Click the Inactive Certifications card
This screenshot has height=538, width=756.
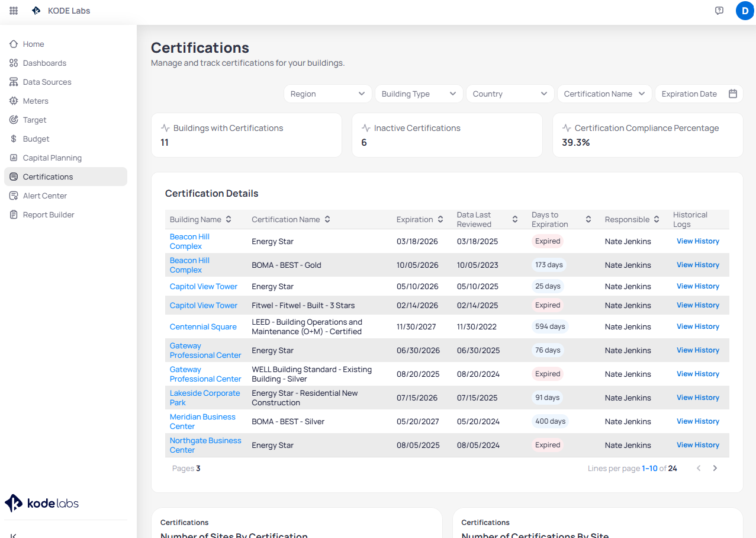point(447,135)
